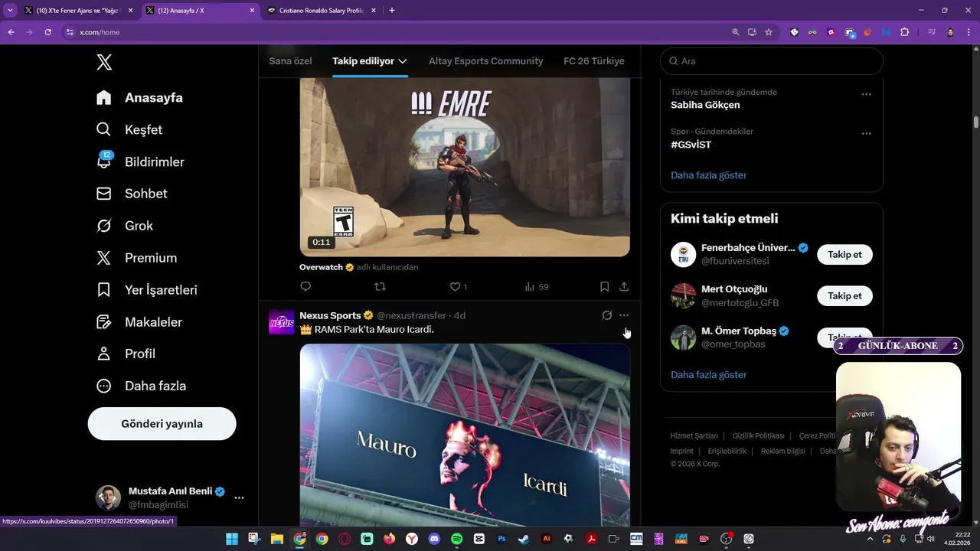Open the Windows Start menu
The height and width of the screenshot is (551, 980).
click(x=231, y=539)
